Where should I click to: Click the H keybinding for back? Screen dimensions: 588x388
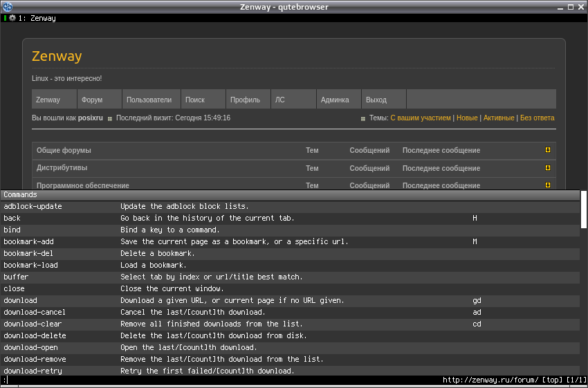tap(475, 218)
